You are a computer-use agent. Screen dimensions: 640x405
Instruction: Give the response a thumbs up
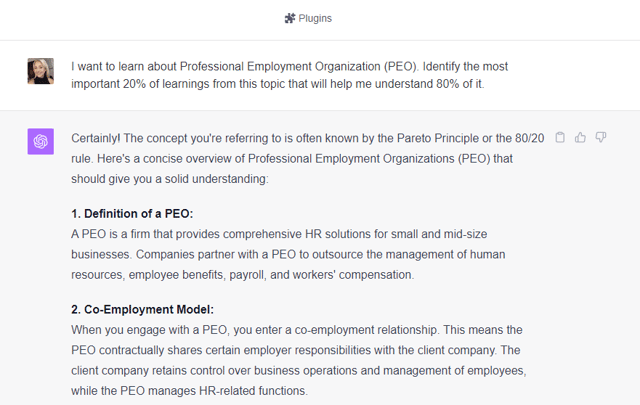[x=580, y=138]
